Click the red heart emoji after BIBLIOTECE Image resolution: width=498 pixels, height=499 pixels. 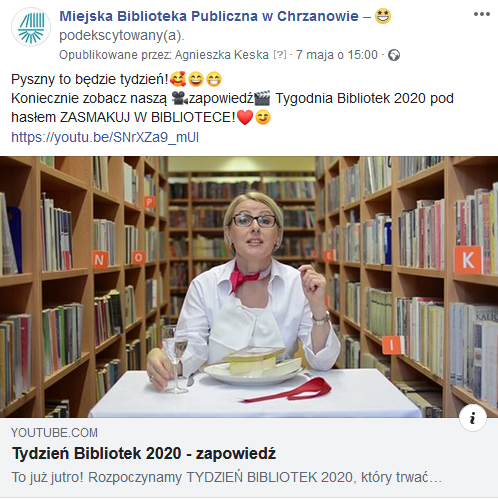[245, 118]
